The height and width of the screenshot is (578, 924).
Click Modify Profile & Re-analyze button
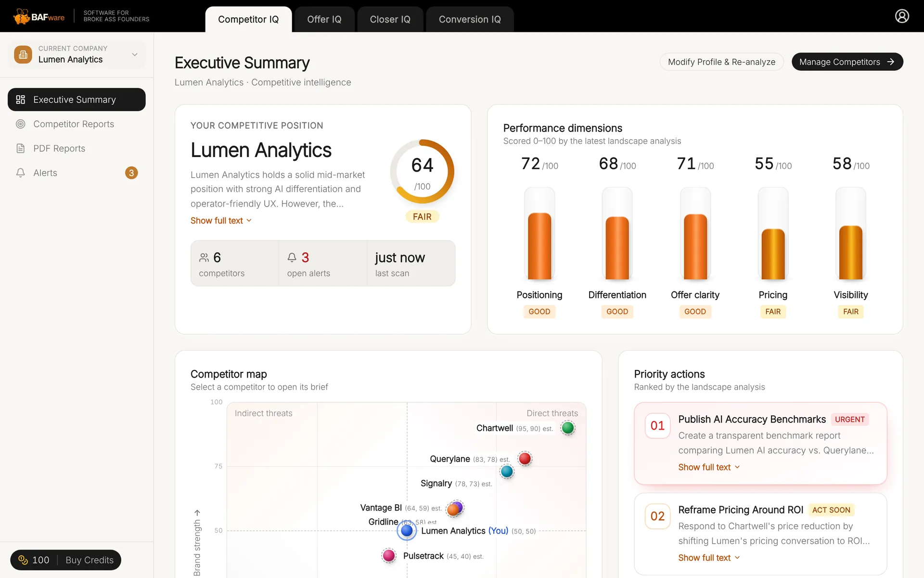[x=721, y=62]
